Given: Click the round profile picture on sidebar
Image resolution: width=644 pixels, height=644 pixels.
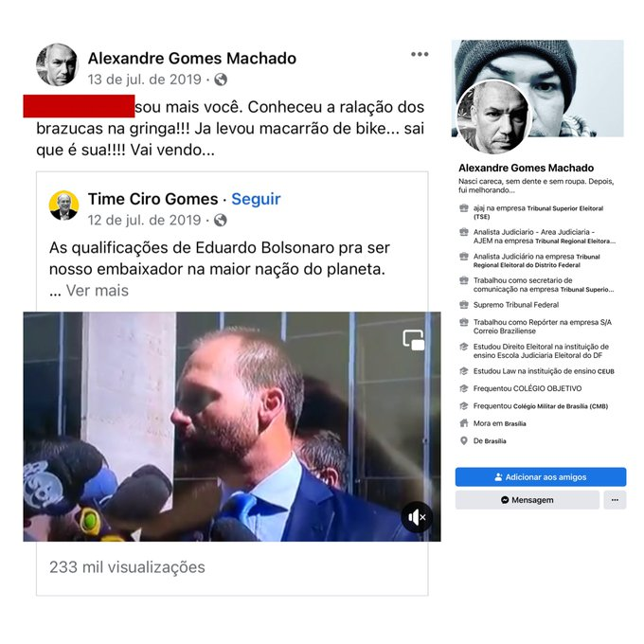Looking at the screenshot, I should (x=493, y=116).
